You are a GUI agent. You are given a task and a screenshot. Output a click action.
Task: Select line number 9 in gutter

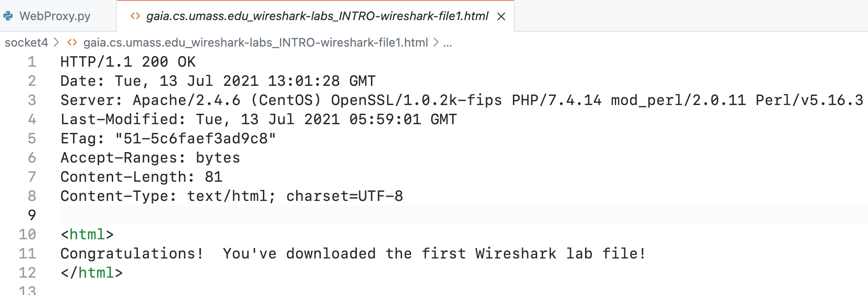click(32, 215)
